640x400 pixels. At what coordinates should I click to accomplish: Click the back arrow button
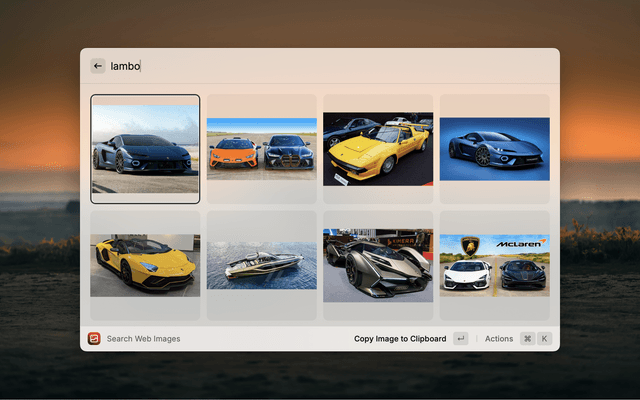coord(98,66)
